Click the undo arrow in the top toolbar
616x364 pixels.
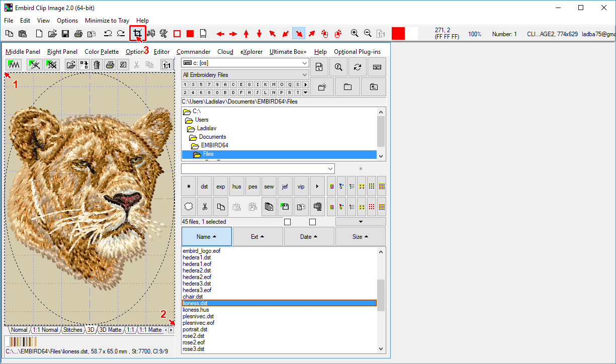click(108, 34)
